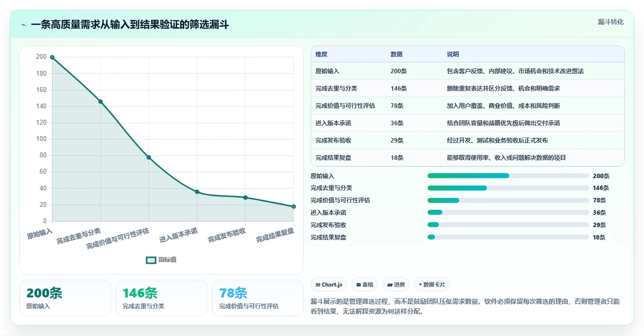
Task: Select the 数据卡片 chip
Action: coord(432,285)
